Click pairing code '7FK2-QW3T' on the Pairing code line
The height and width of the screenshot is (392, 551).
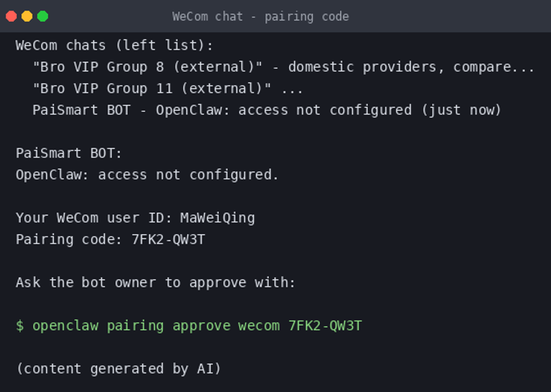(x=168, y=240)
